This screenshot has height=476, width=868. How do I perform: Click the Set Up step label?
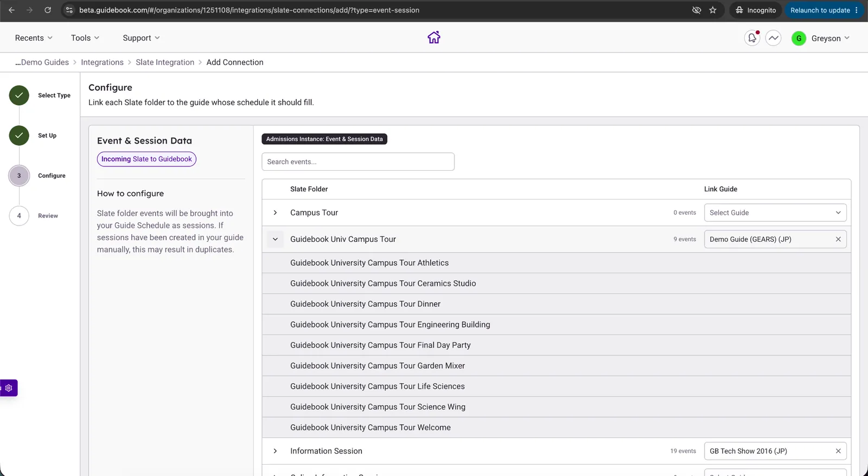(x=47, y=136)
